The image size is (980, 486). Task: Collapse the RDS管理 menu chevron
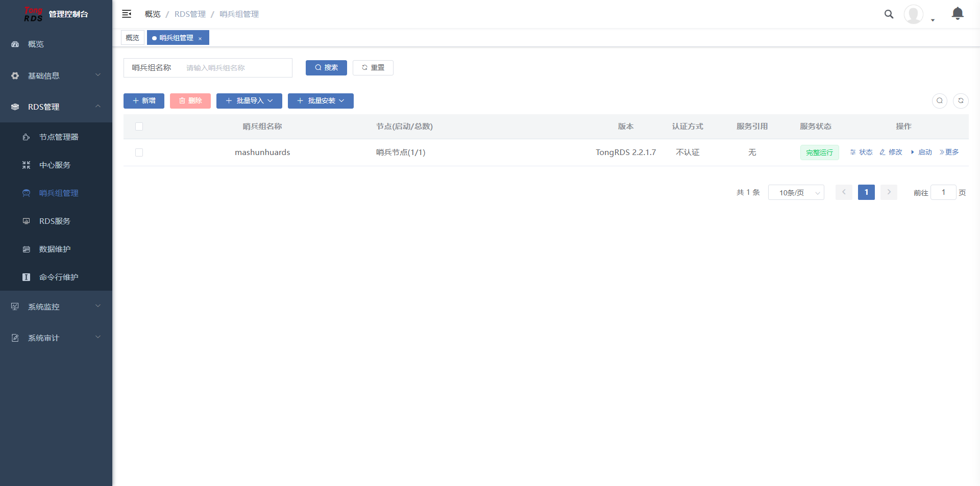click(98, 107)
